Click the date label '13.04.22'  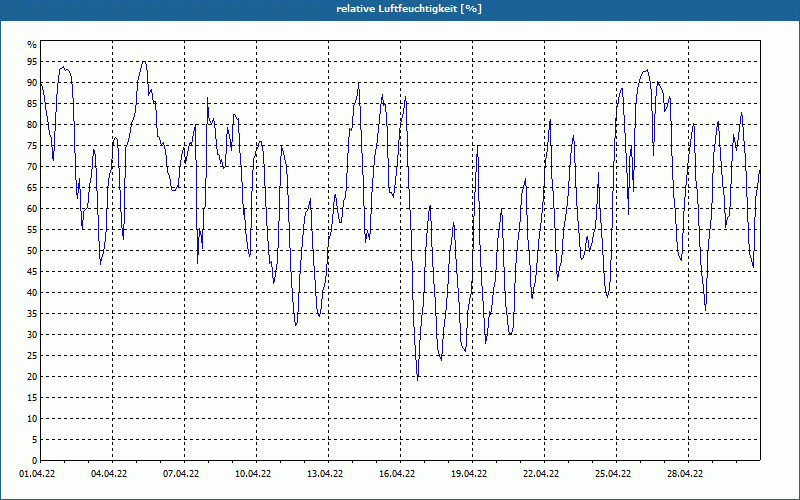click(325, 474)
